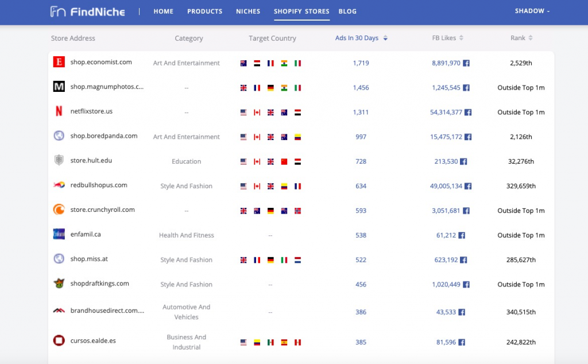Sort table by FB Likes arrows

461,38
